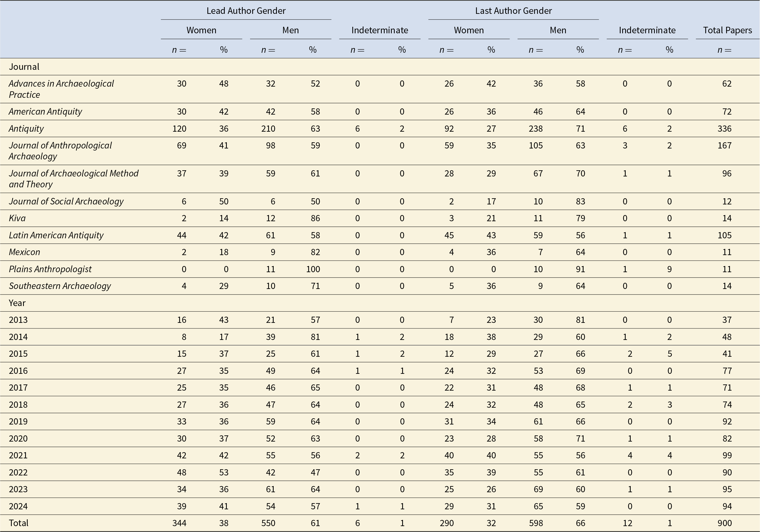
Task: Select Journal of Archaeological Method and Theory label
Action: [73, 179]
